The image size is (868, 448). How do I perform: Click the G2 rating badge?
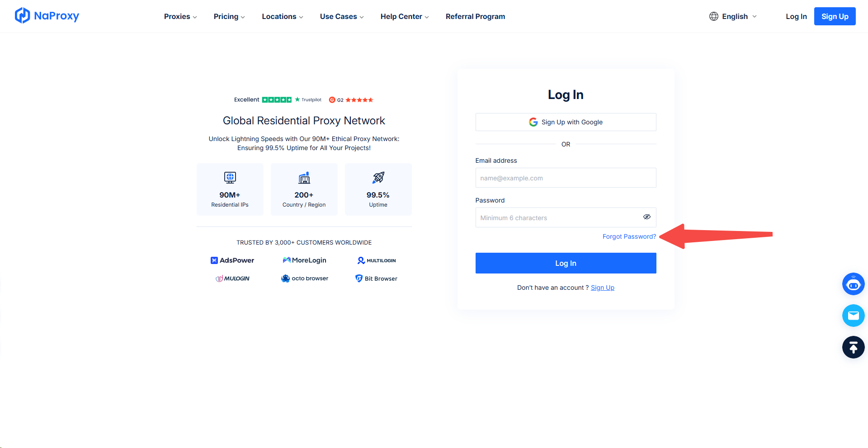(x=351, y=100)
